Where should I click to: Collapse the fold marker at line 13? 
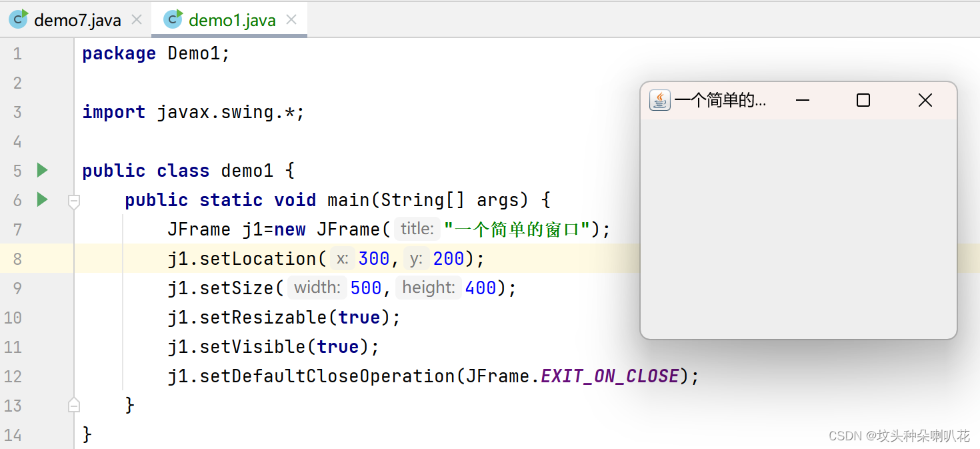pyautogui.click(x=74, y=404)
